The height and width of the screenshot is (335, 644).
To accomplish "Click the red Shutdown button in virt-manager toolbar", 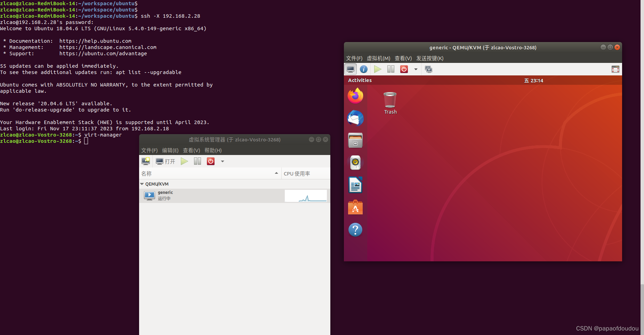I will [x=211, y=161].
